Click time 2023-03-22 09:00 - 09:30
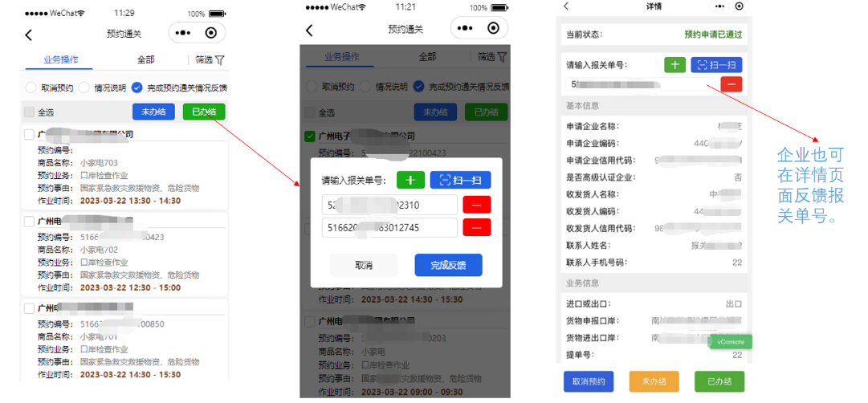The width and height of the screenshot is (868, 403). click(411, 392)
